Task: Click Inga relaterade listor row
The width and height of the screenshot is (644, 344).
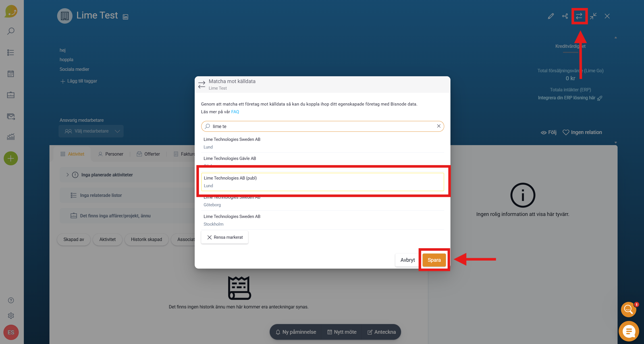Action: pos(127,195)
